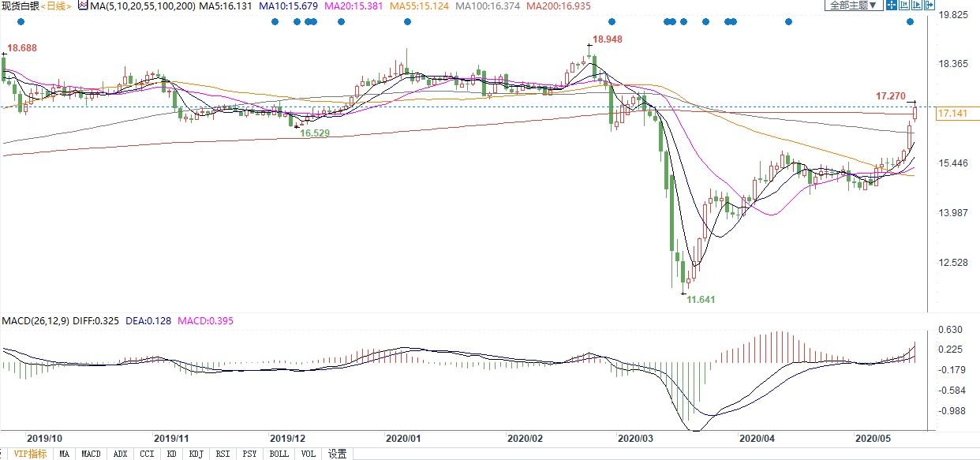
Task: Click the 2020/01 date axis label
Action: [x=404, y=438]
